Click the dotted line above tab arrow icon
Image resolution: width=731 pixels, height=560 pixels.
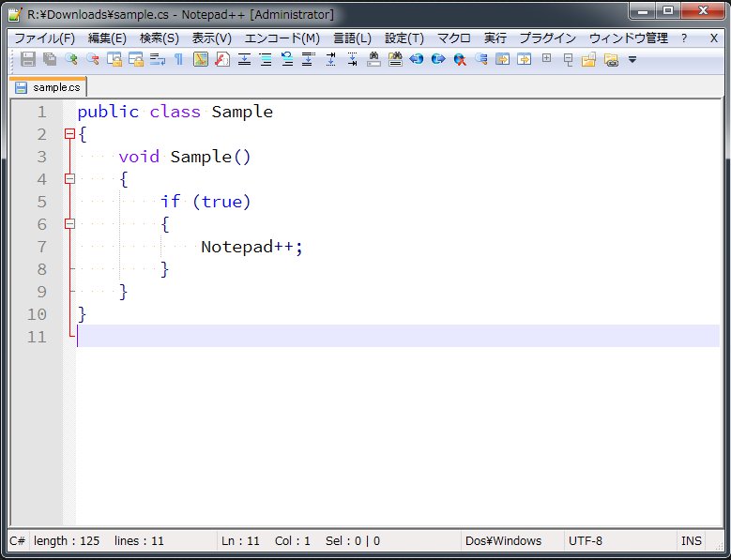pyautogui.click(x=352, y=59)
